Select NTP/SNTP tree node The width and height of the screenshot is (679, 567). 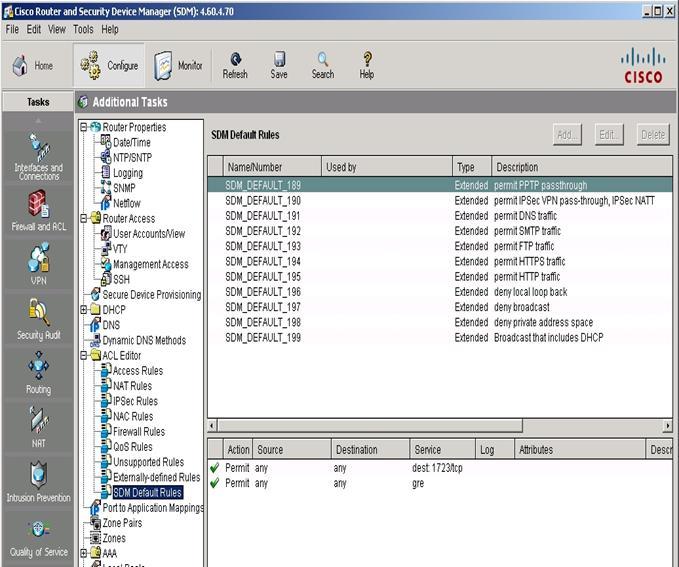133,158
